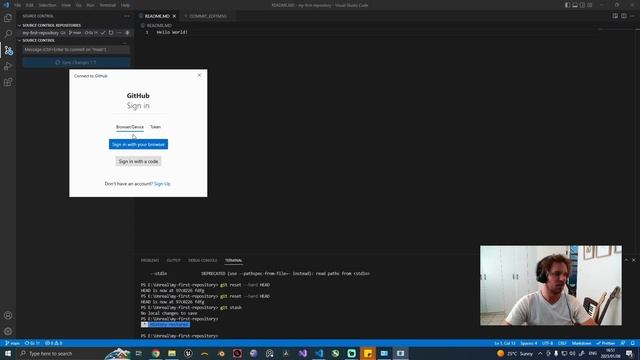Switch to the Problems panel tab

coord(150,260)
